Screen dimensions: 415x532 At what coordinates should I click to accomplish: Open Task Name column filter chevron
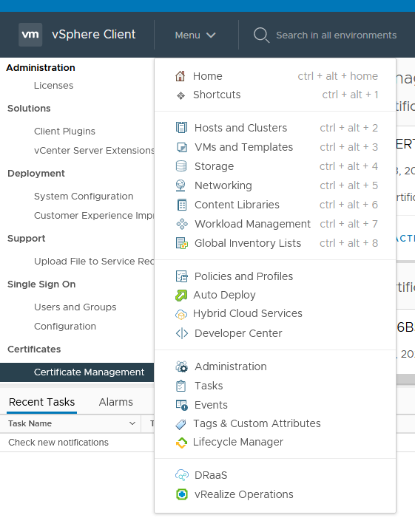point(132,423)
